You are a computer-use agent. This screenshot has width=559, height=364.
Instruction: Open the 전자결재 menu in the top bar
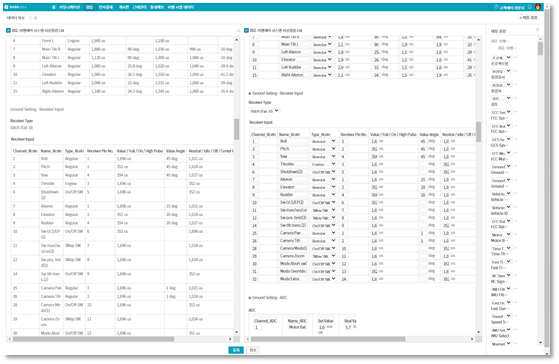tap(106, 7)
